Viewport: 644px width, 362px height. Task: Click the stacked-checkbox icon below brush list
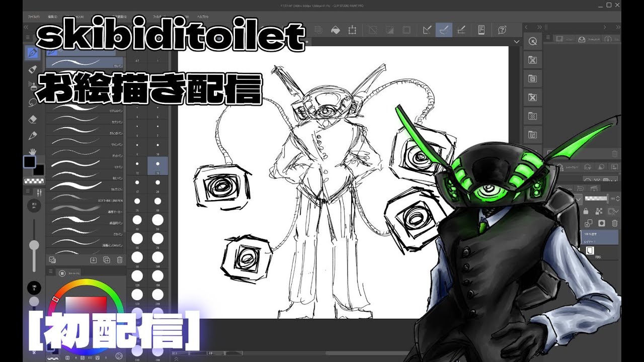click(51, 260)
